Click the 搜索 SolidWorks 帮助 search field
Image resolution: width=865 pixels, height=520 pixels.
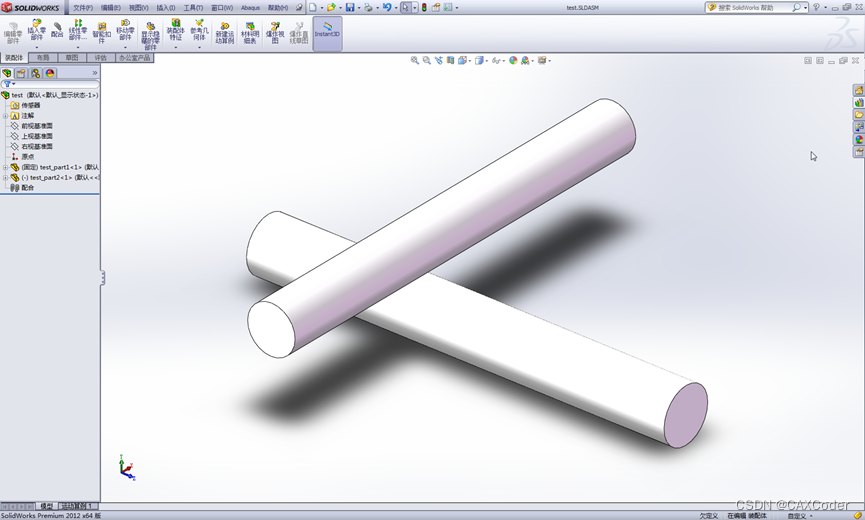point(753,7)
